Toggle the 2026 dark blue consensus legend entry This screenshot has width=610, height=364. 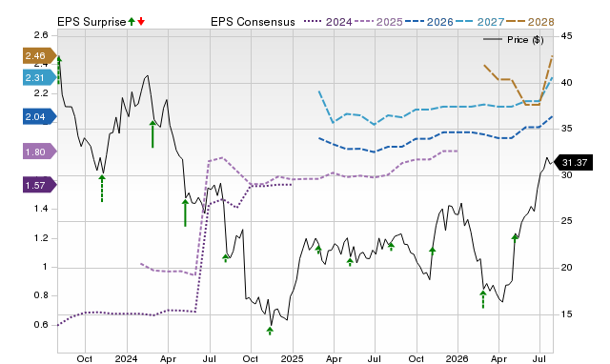pyautogui.click(x=429, y=22)
